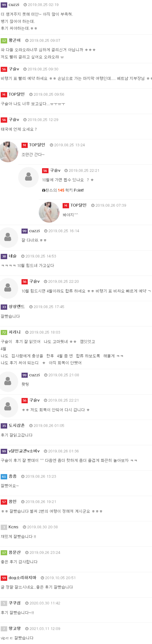Select the level 72 badge beside 서리니
The image size is (152, 644).
pos(4,332)
